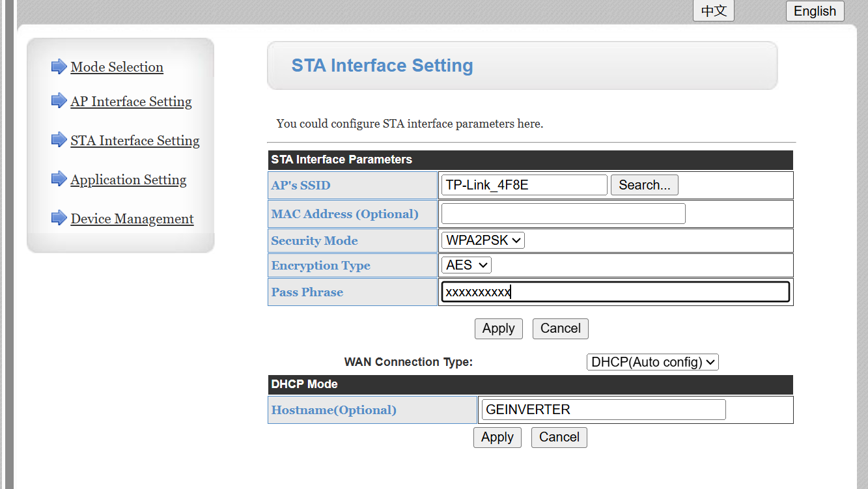Expand the Security Mode WPA2PSK dropdown
The image size is (868, 489).
click(x=483, y=240)
